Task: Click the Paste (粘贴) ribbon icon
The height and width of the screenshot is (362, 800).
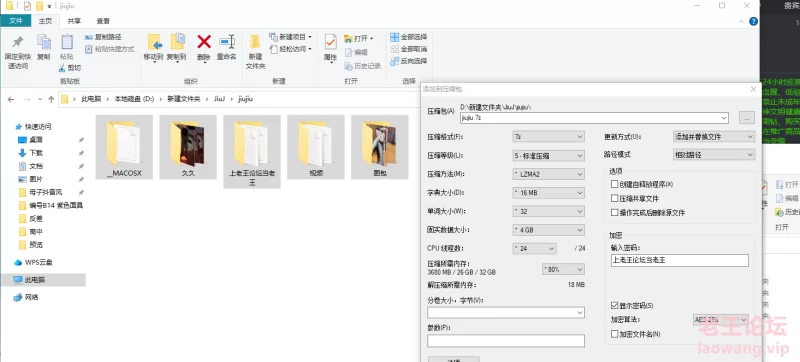Action: (67, 42)
